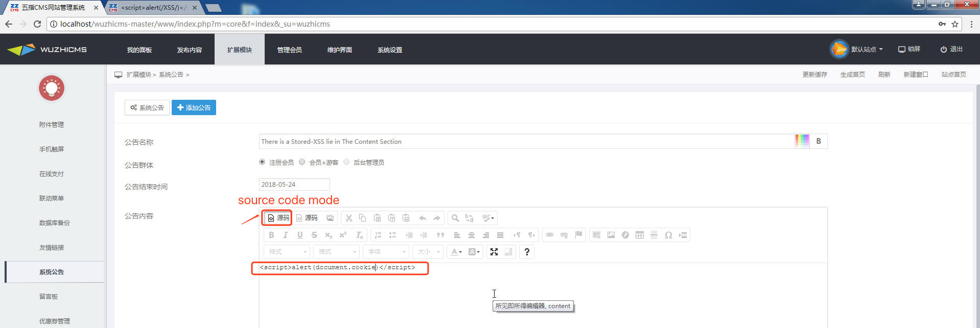Expand the 默认站点 site dropdown
The width and height of the screenshot is (980, 328).
point(867,50)
